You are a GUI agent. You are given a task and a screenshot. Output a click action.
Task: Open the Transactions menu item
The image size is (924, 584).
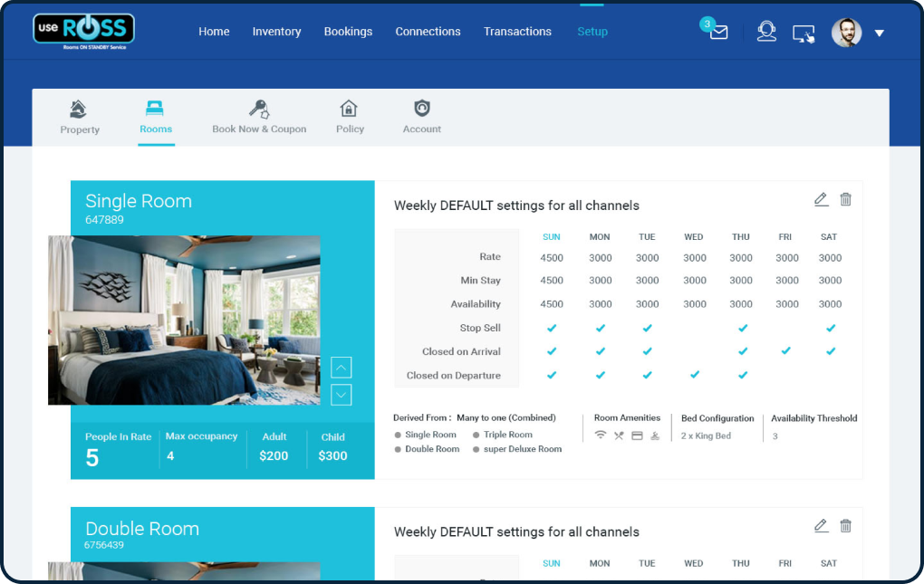pos(517,32)
